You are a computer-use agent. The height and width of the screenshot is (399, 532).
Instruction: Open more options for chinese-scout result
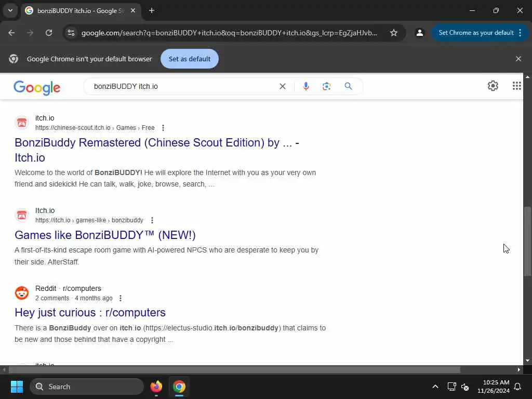click(163, 128)
